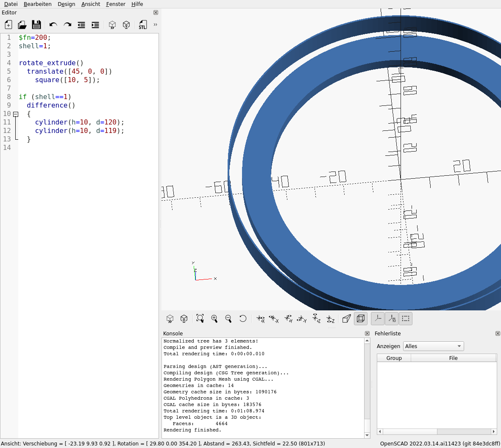Expand hidden editor toolbar items with the chevron
This screenshot has width=501, height=448.
pos(155,25)
